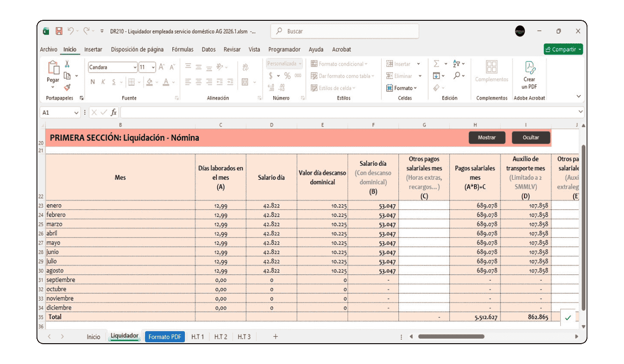Image resolution: width=624 pixels, height=364 pixels.
Task: Toggle underline formatting (S)
Action: 114,82
